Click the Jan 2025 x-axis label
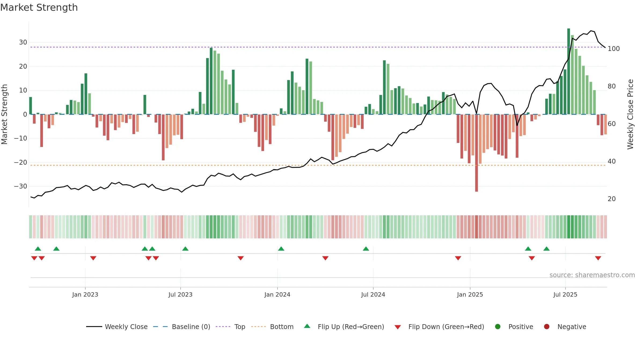 click(x=470, y=294)
